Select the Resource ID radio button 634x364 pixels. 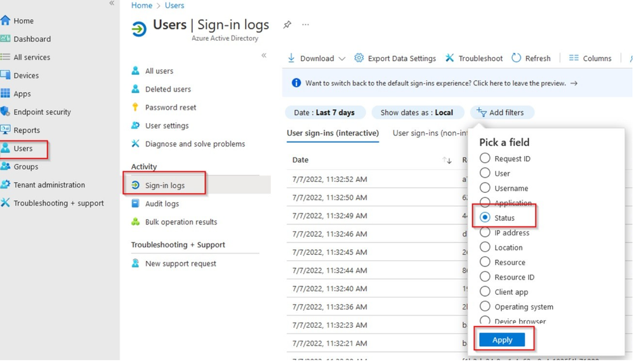[x=485, y=276]
